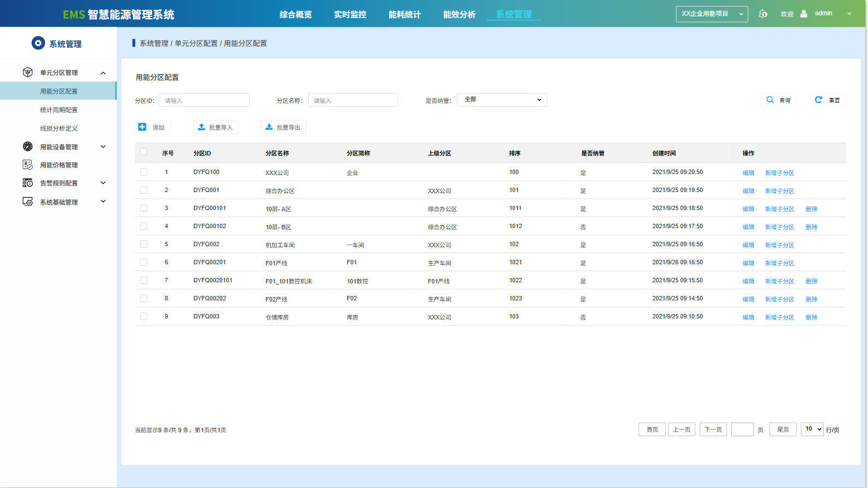Screen dimensions: 868x488
Task: Switch to the 能耗统计 top tab
Action: tap(404, 15)
